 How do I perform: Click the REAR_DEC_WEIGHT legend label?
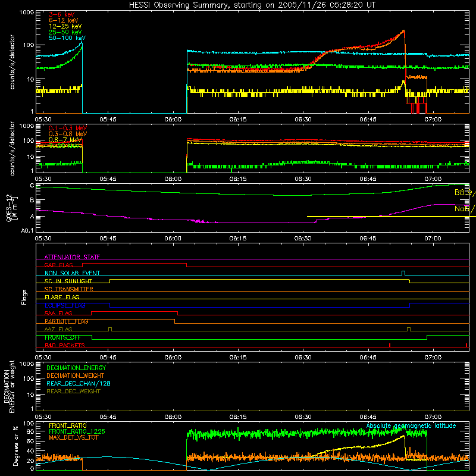tap(73, 392)
